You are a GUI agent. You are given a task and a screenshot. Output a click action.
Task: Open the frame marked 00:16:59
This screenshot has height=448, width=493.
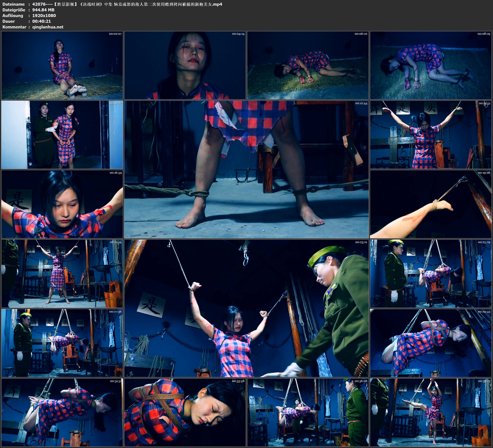(x=62, y=204)
